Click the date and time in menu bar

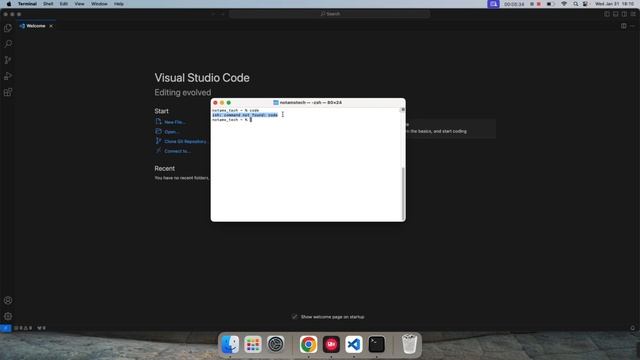(614, 4)
